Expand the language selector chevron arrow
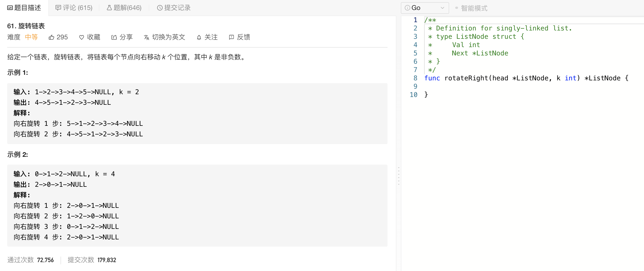The width and height of the screenshot is (644, 271). 442,8
